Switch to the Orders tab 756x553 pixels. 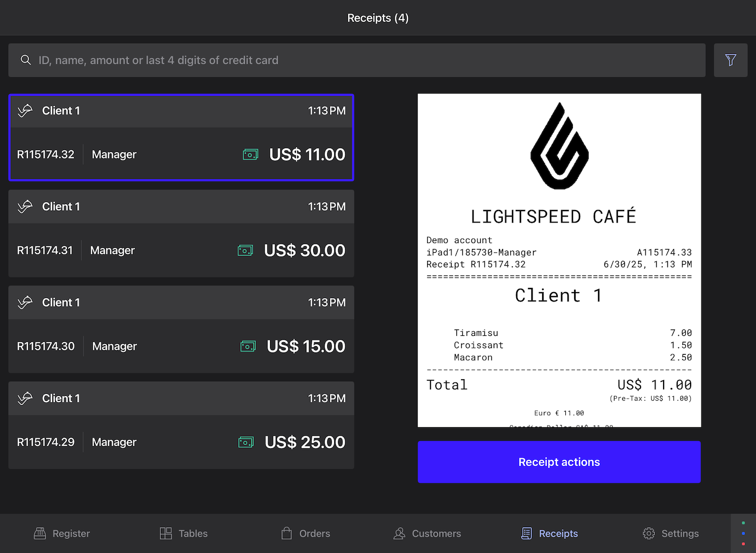tap(306, 534)
